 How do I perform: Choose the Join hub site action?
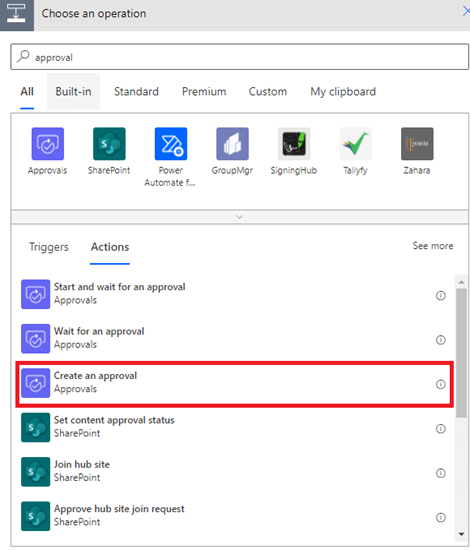pos(235,472)
